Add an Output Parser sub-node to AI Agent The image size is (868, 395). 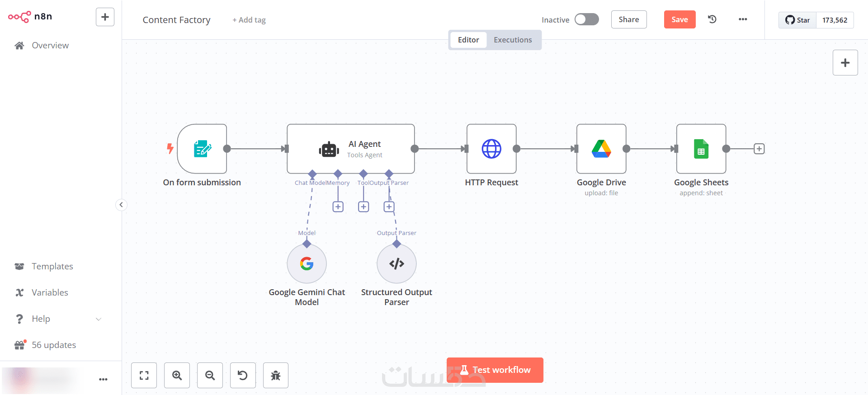coord(389,207)
